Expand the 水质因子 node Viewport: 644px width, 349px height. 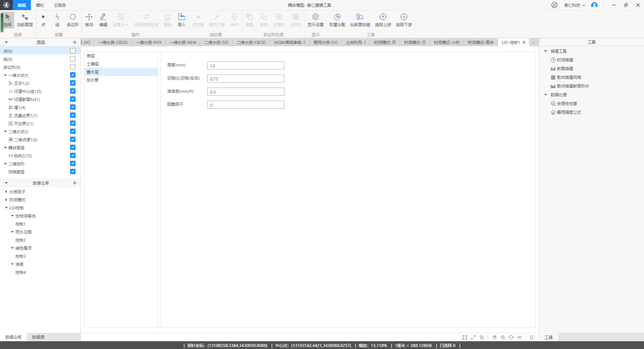tap(6, 192)
